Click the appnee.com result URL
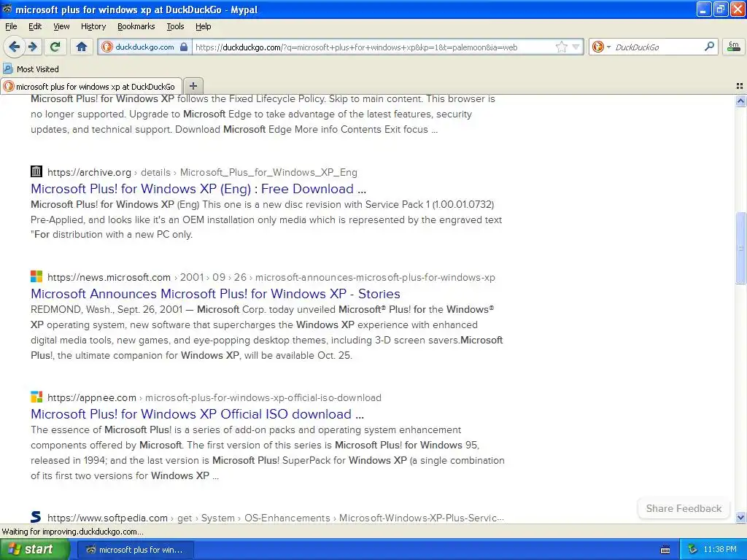The height and width of the screenshot is (560, 747). [214, 397]
